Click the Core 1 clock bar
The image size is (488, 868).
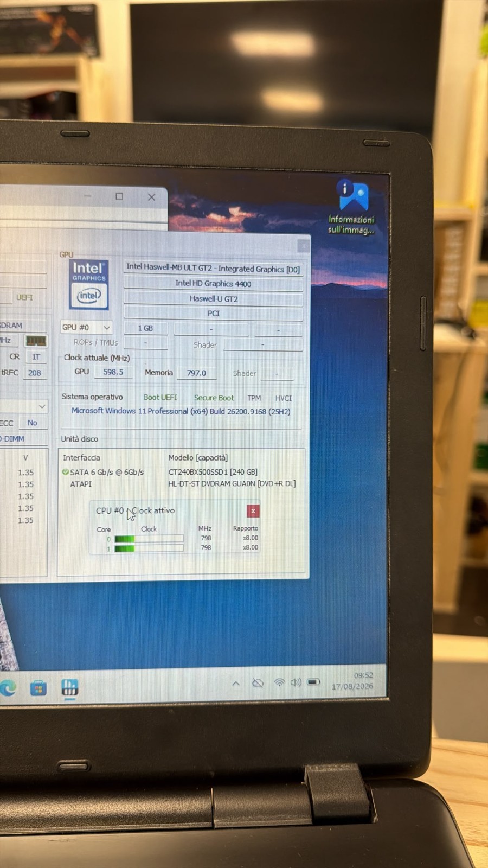[149, 548]
